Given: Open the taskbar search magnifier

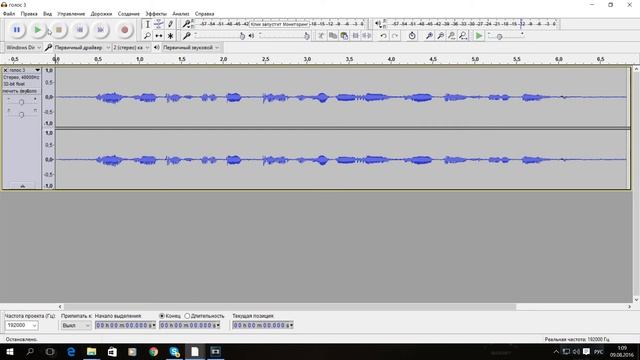Looking at the screenshot, I should (x=30, y=351).
